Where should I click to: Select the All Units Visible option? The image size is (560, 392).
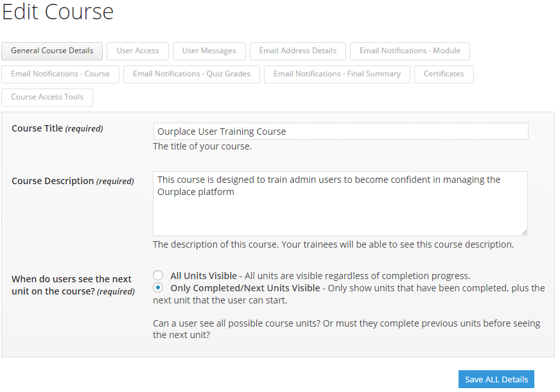click(x=158, y=275)
